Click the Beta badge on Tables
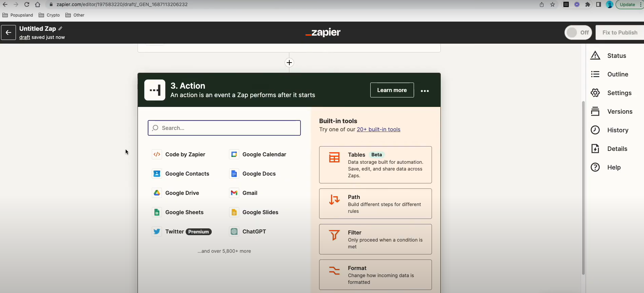The width and height of the screenshot is (644, 293). coord(376,155)
